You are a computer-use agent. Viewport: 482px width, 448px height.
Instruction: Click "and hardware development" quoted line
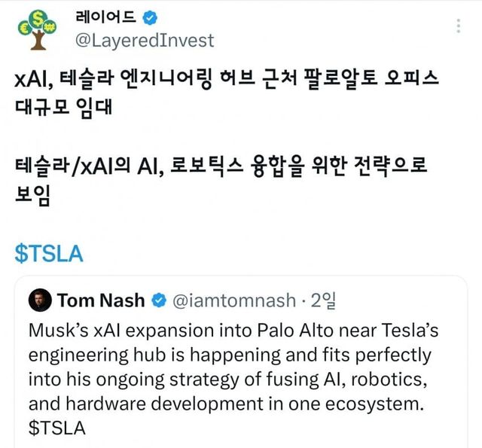tap(226, 404)
